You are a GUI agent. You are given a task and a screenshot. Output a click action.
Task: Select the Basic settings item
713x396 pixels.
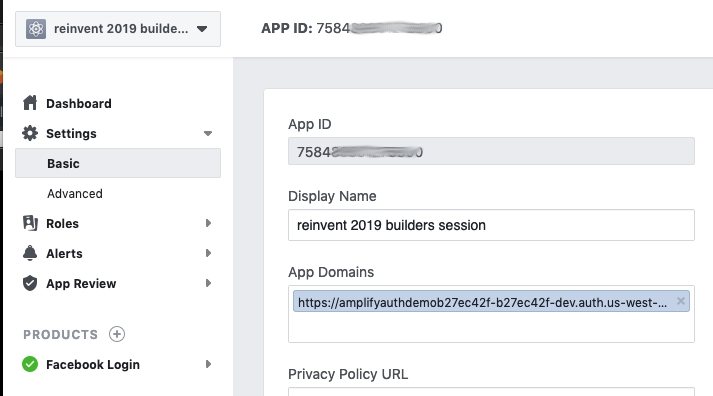(118, 163)
